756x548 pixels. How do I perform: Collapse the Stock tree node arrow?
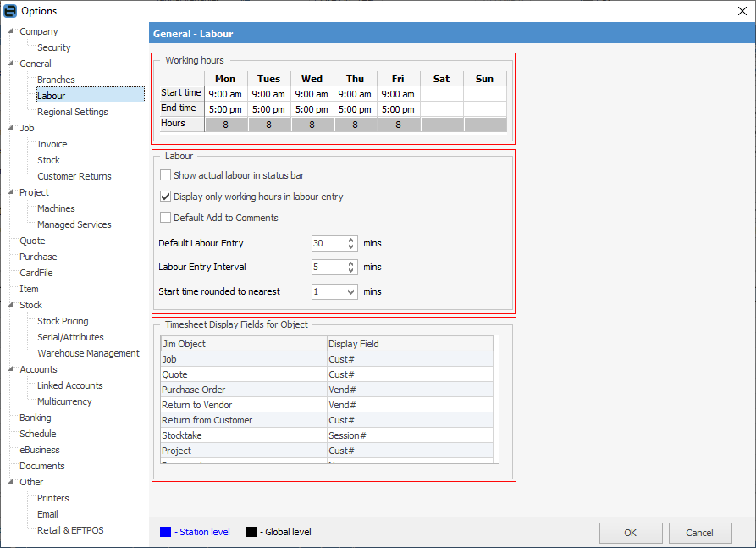pyautogui.click(x=11, y=306)
